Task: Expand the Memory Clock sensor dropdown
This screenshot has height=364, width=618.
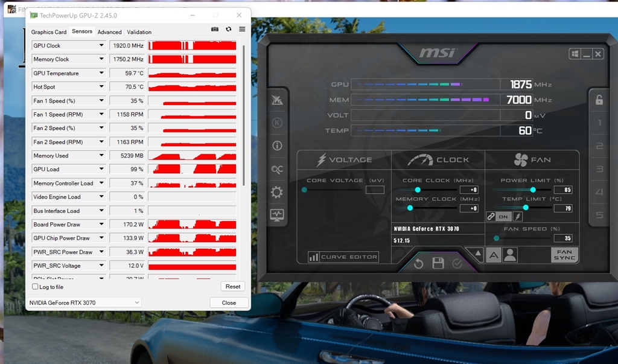Action: pos(101,59)
